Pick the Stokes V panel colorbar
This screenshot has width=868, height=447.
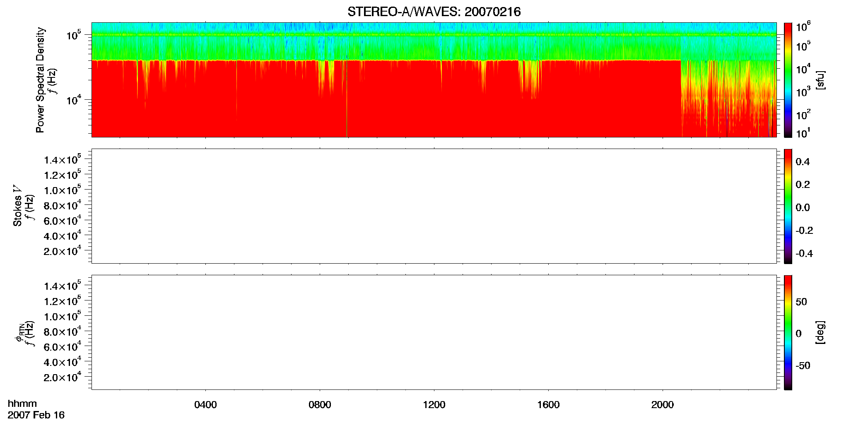(x=788, y=206)
